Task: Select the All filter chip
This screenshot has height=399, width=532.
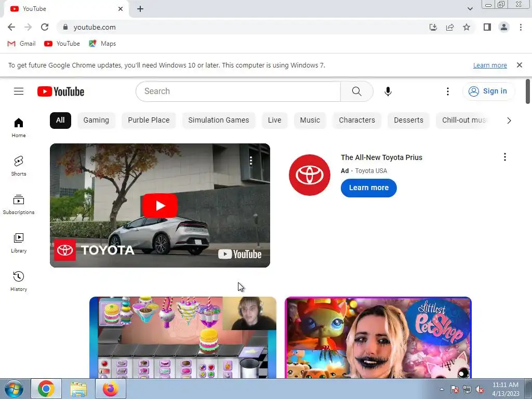Action: point(60,121)
